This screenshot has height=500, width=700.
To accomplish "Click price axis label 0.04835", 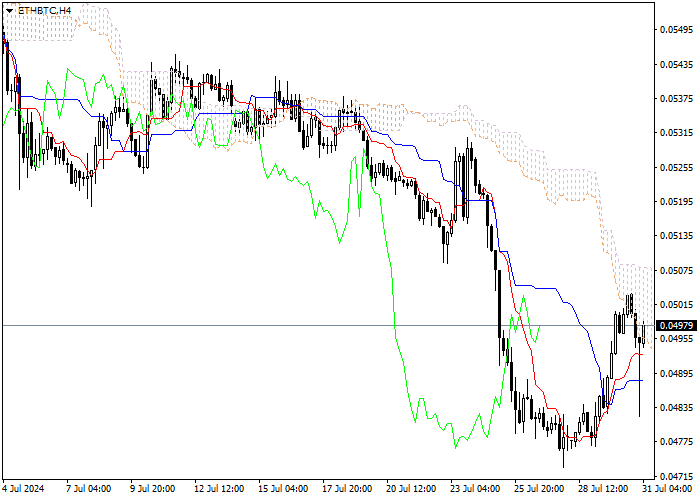I will [x=676, y=407].
